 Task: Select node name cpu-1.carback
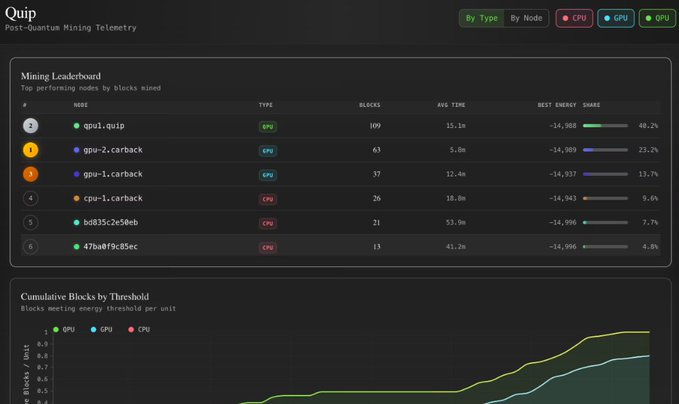click(113, 198)
